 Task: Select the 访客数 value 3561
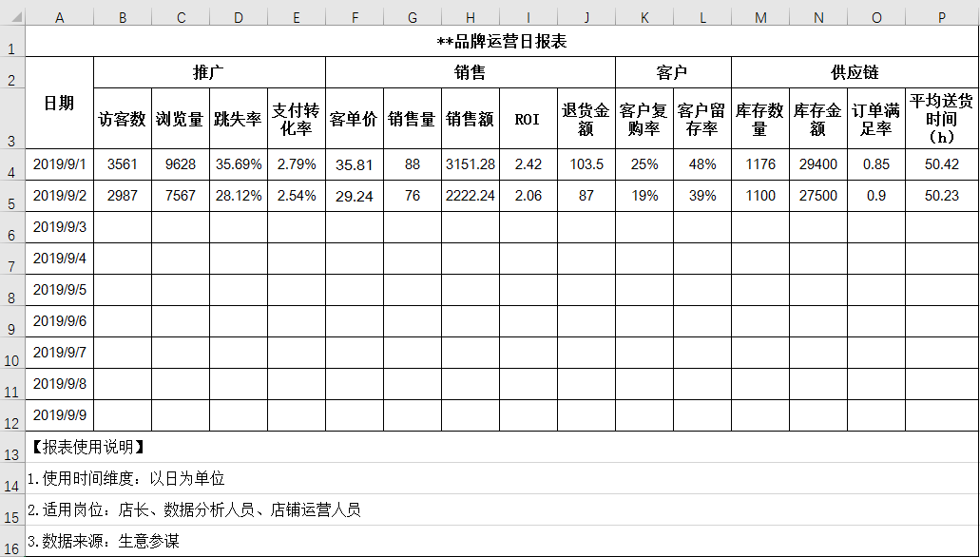[122, 163]
